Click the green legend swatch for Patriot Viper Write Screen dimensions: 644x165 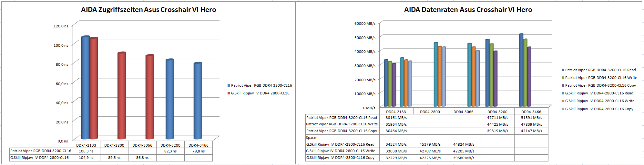(563, 78)
